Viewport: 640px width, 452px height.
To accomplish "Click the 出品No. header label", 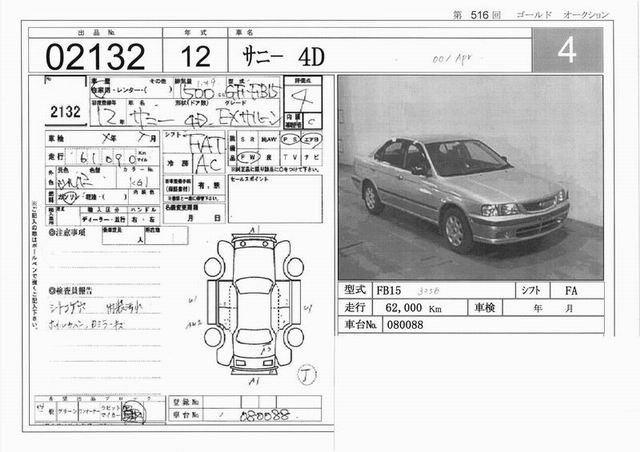I will (96, 33).
